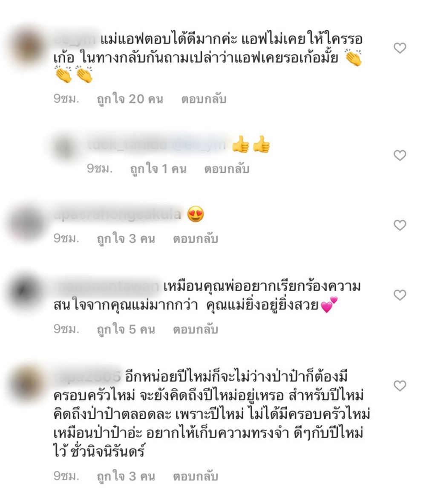This screenshot has width=426, height=504.
Task: View 20 likes on the first comment
Action: 130,98
